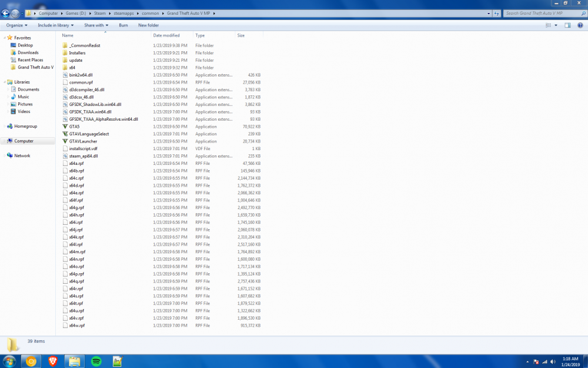The width and height of the screenshot is (588, 368).
Task: Click the change view icon
Action: point(548,25)
